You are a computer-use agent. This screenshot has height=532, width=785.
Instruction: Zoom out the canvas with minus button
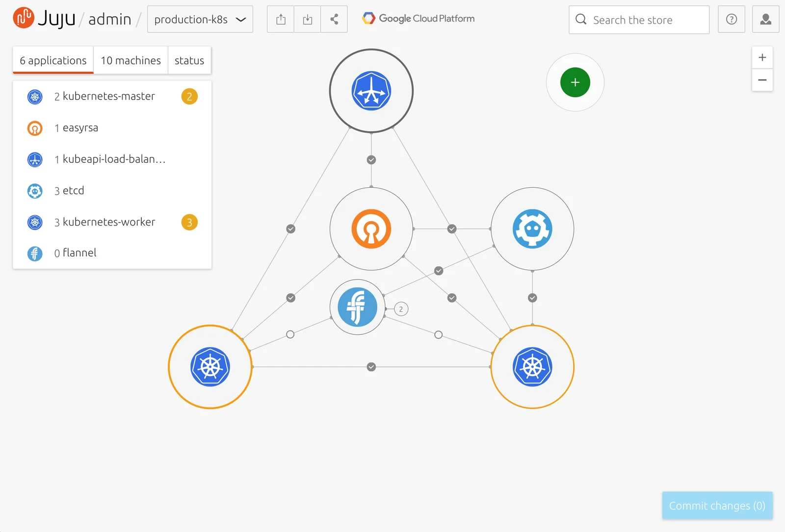click(x=762, y=80)
